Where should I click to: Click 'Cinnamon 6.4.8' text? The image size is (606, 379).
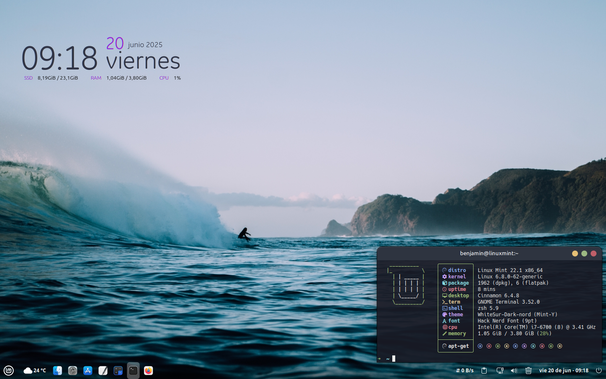pyautogui.click(x=499, y=296)
